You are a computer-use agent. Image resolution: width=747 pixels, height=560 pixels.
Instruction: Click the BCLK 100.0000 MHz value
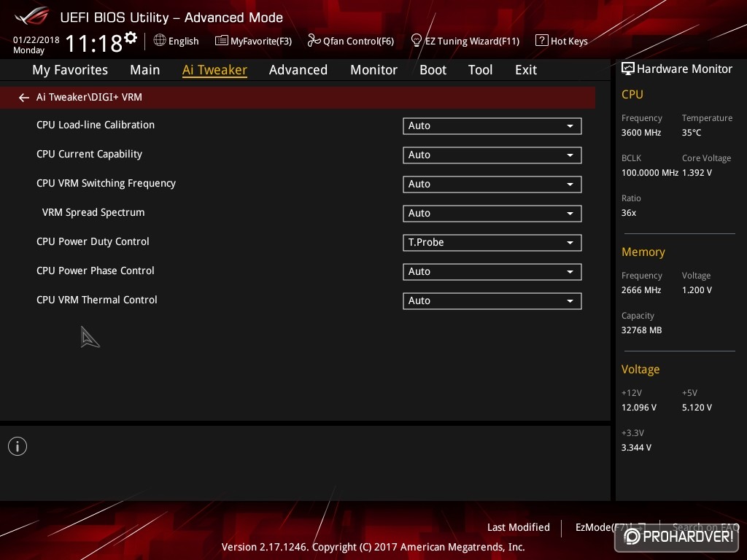[x=650, y=173]
